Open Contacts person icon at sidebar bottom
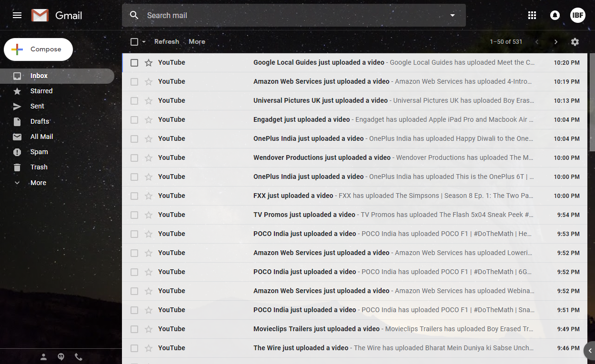The image size is (595, 364). point(44,357)
